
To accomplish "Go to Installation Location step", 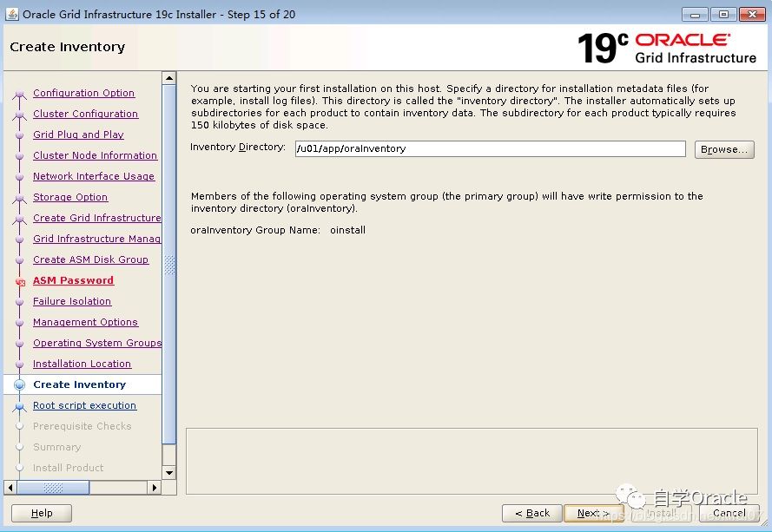I will 82,364.
